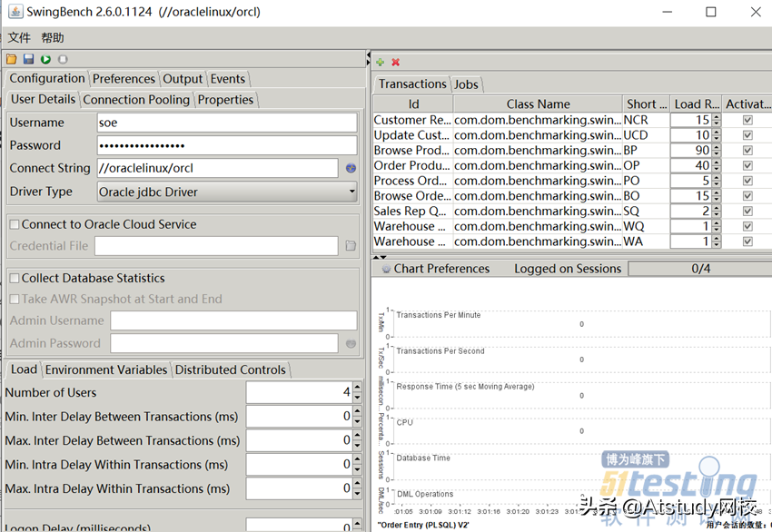Test connection icon next to Connect String
Screen dimensions: 772x532
point(351,168)
